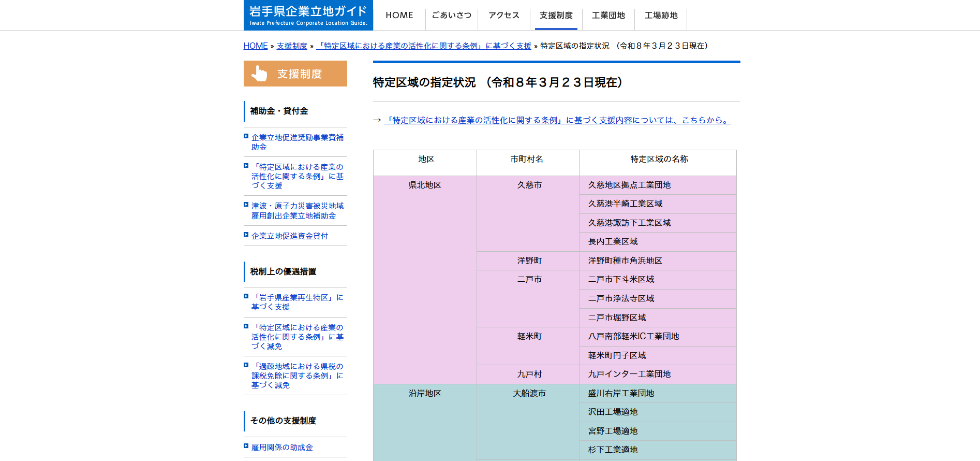This screenshot has height=461, width=980.
Task: Click the 宮野工場適地 cell
Action: click(658, 431)
